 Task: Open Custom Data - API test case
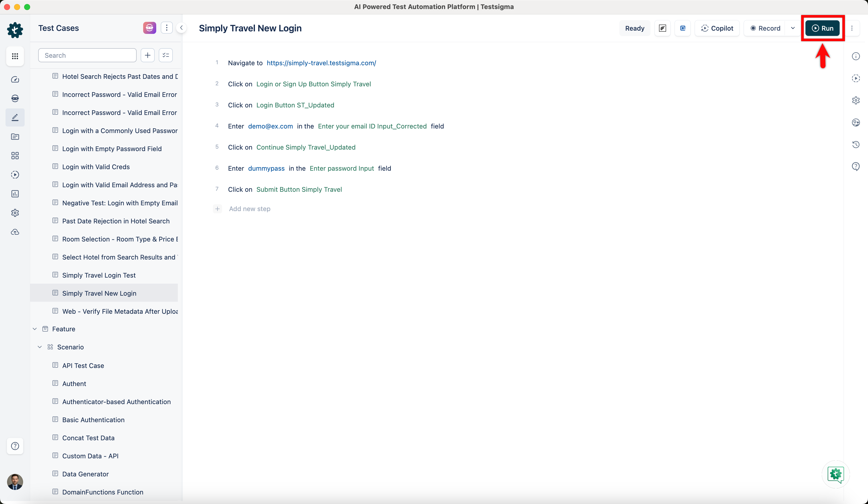(90, 456)
